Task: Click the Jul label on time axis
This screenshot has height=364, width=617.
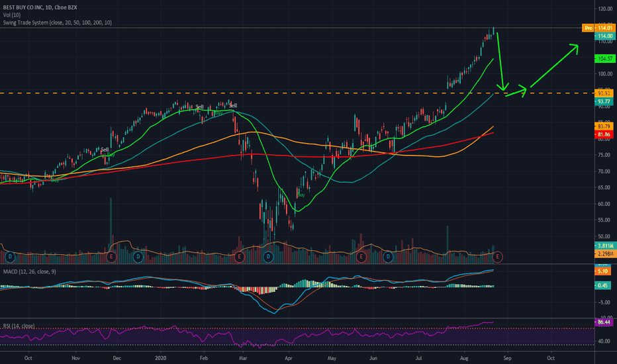Action: tap(418, 358)
